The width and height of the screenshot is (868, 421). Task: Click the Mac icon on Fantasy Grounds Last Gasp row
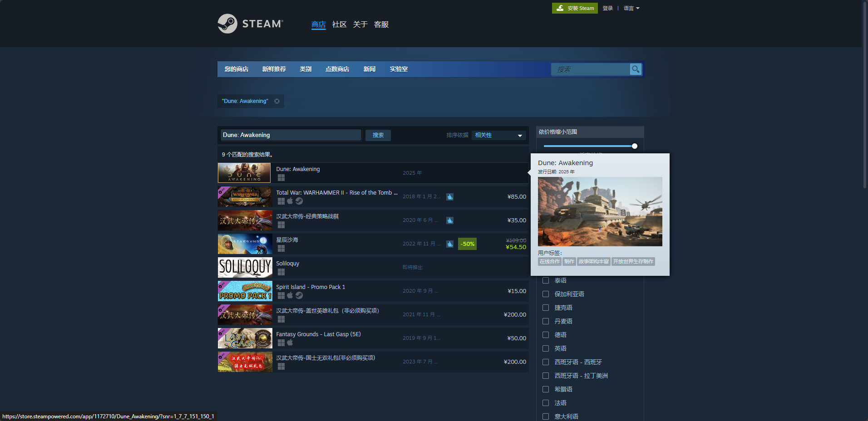(290, 343)
